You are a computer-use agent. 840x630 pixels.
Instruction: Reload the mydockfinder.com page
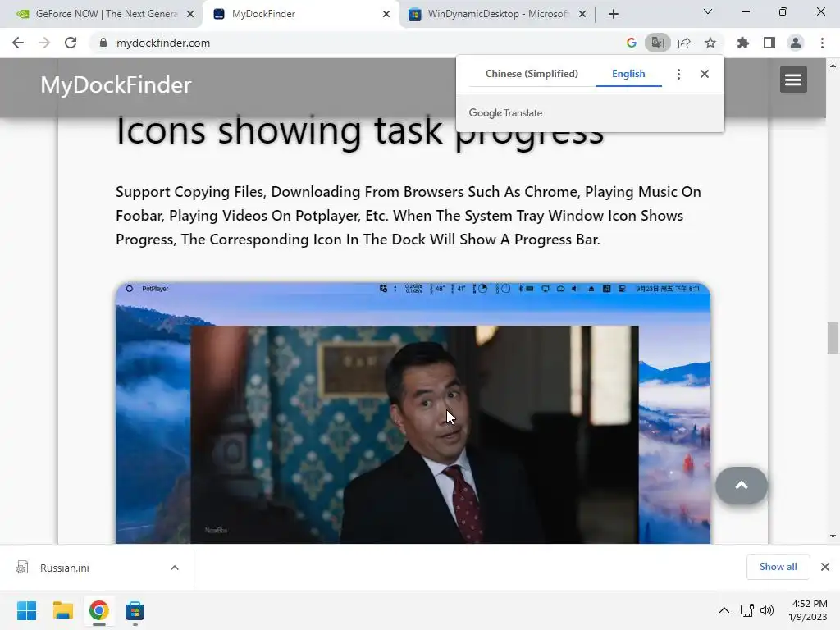[x=71, y=43]
